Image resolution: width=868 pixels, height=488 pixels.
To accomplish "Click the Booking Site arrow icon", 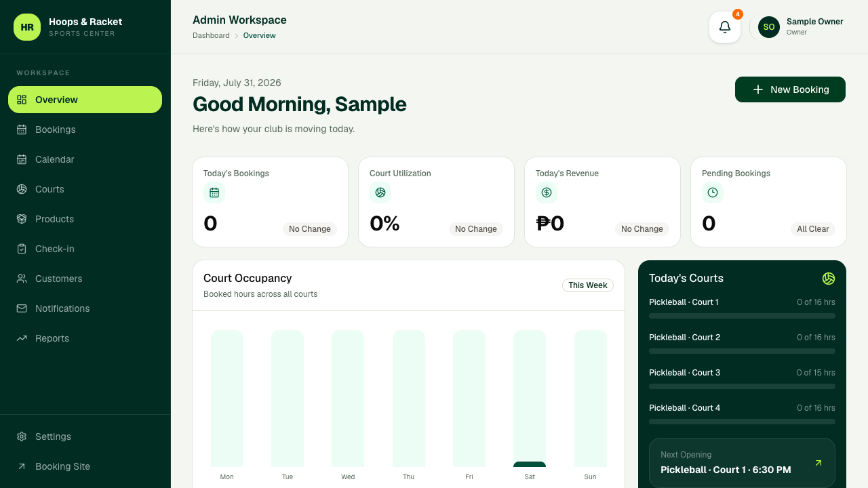I will [x=22, y=466].
